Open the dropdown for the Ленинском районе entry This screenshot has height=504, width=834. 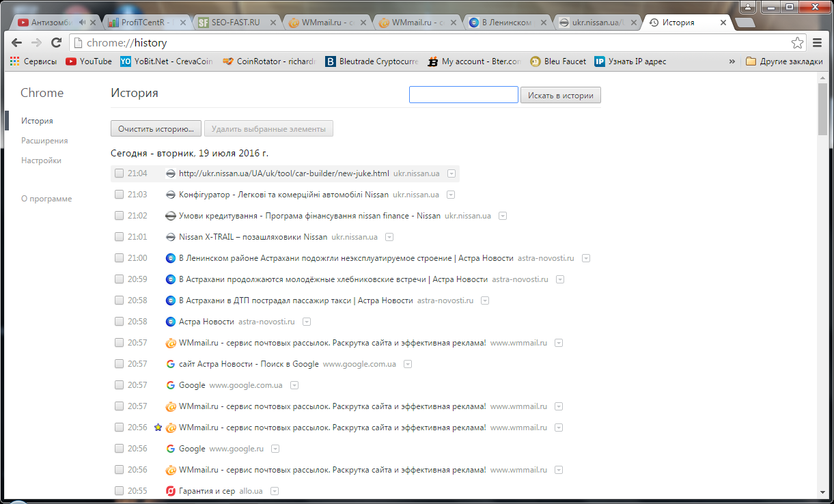point(586,258)
